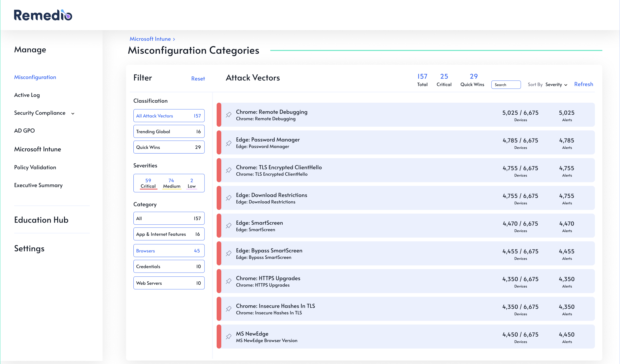Open the Sort By Severity dropdown

pyautogui.click(x=556, y=85)
